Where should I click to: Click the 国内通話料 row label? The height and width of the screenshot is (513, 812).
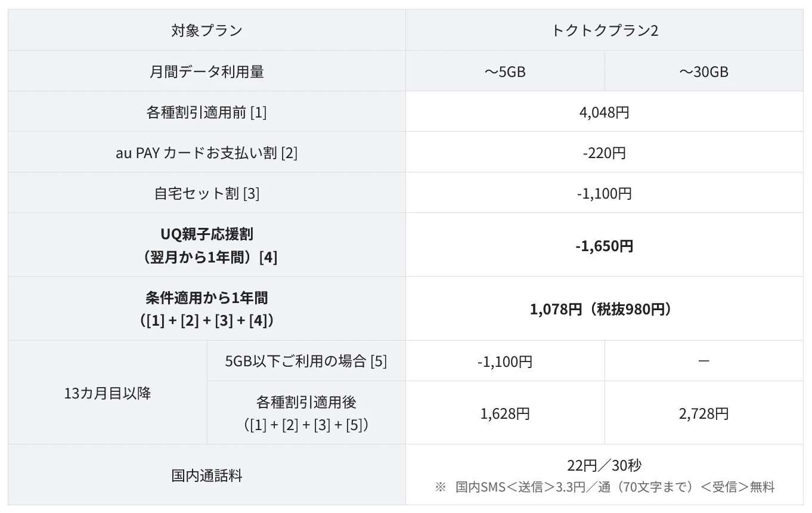(207, 475)
